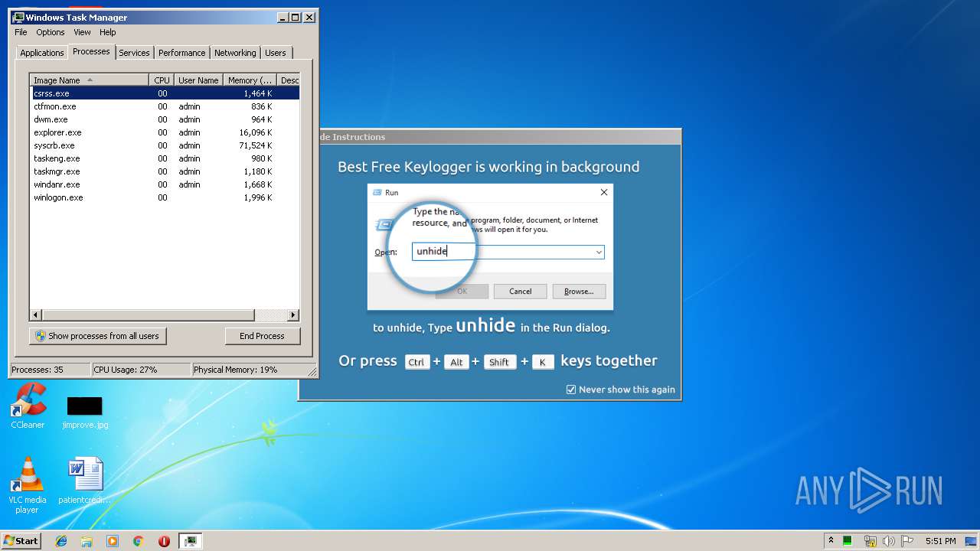Viewport: 980px width, 551px height.
Task: Switch to Networking tab
Action: (x=235, y=53)
